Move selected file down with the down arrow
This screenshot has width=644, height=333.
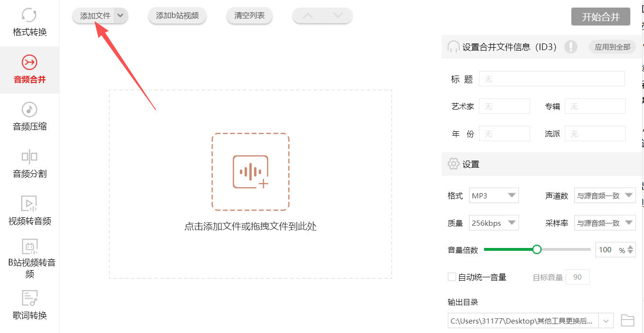click(x=338, y=16)
